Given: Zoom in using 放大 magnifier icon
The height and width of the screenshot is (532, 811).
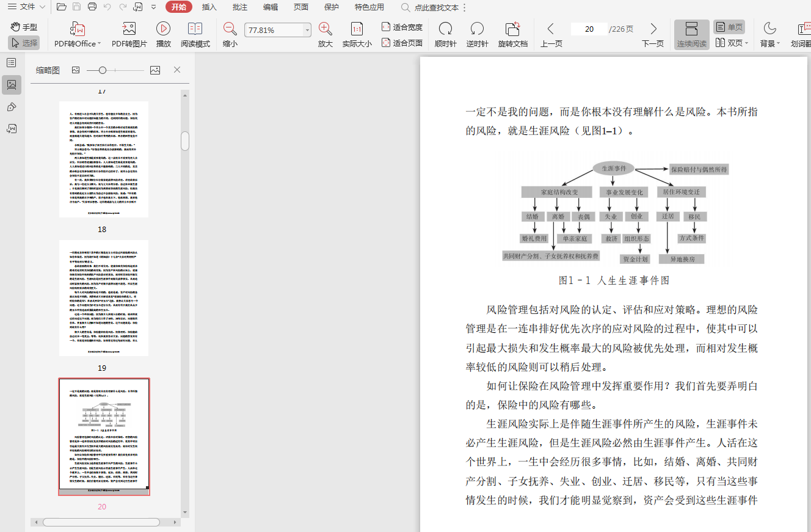Looking at the screenshot, I should pyautogui.click(x=325, y=29).
